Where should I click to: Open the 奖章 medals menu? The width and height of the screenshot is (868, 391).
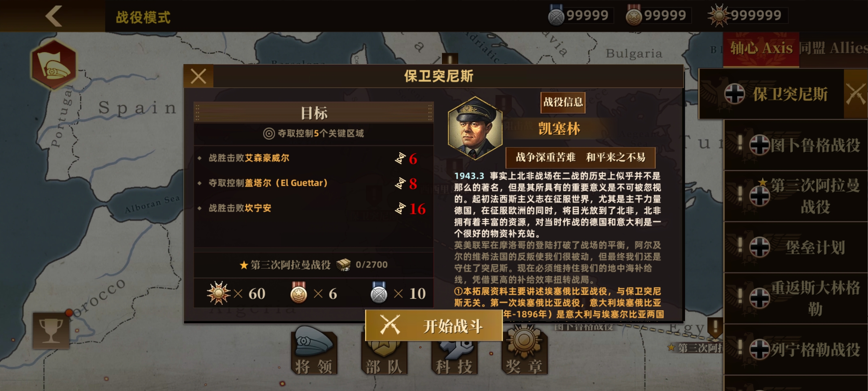524,351
